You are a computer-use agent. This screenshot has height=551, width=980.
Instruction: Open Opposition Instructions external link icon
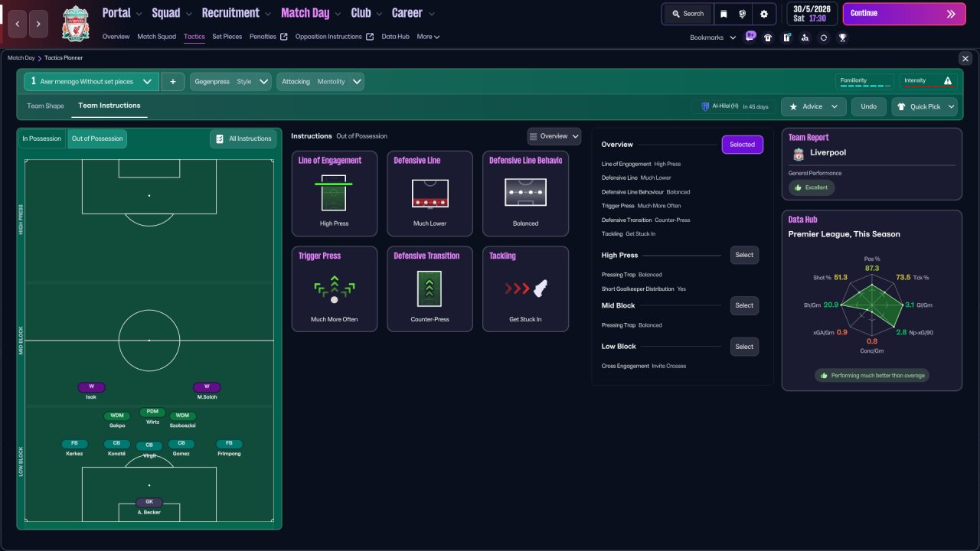(370, 37)
